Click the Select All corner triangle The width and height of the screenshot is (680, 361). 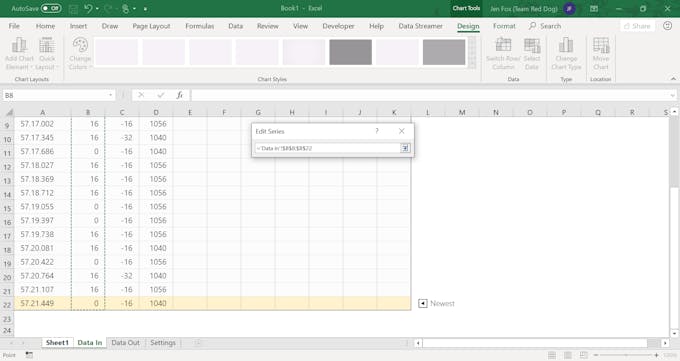pos(9,112)
